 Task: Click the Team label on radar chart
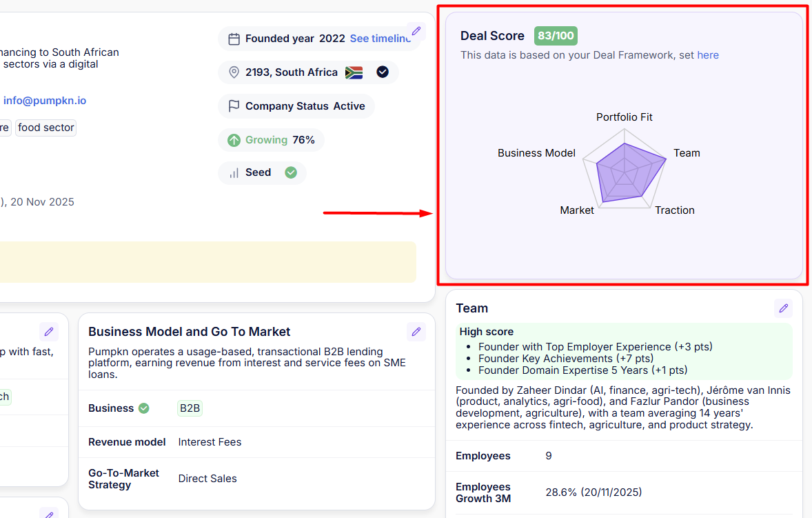687,153
